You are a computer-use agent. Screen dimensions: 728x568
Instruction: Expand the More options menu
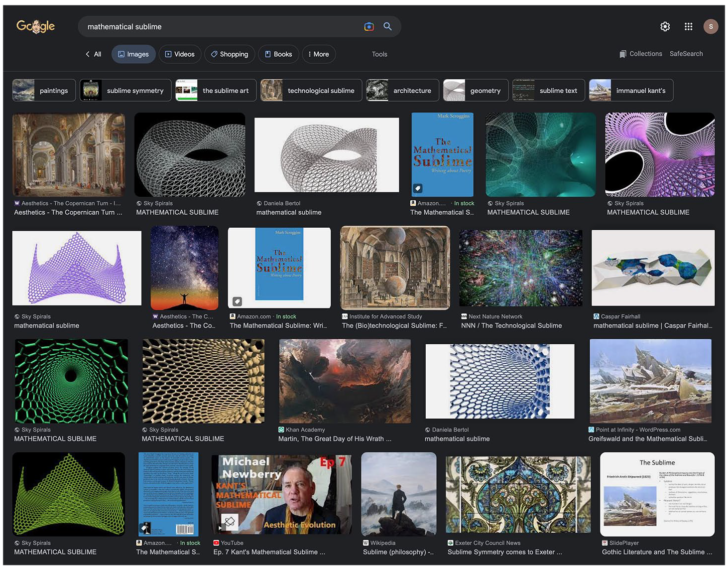319,54
